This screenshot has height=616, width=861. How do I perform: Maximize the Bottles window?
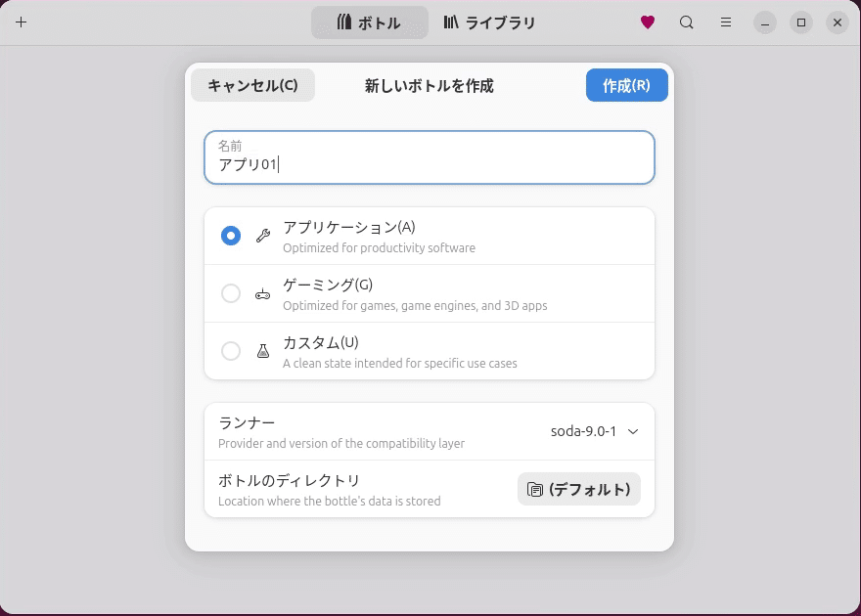[801, 22]
